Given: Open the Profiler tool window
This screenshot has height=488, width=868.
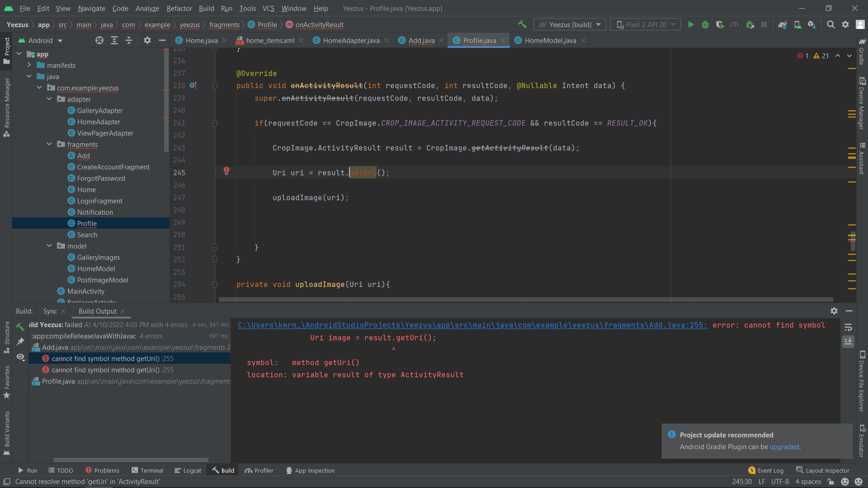Looking at the screenshot, I should [259, 470].
